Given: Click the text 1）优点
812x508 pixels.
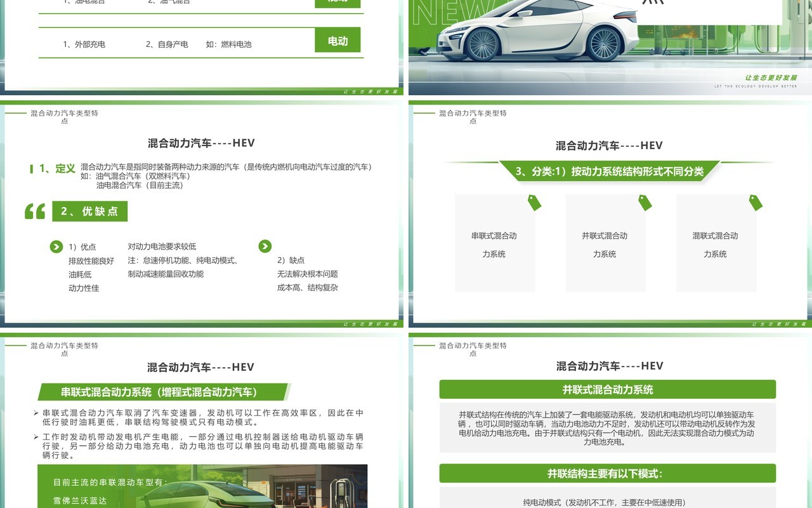Looking at the screenshot, I should click(82, 247).
